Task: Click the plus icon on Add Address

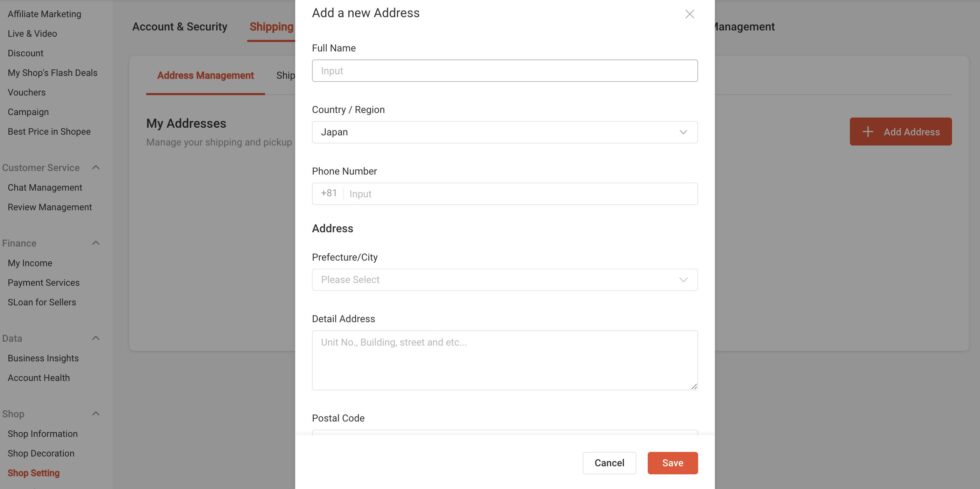Action: pyautogui.click(x=867, y=132)
